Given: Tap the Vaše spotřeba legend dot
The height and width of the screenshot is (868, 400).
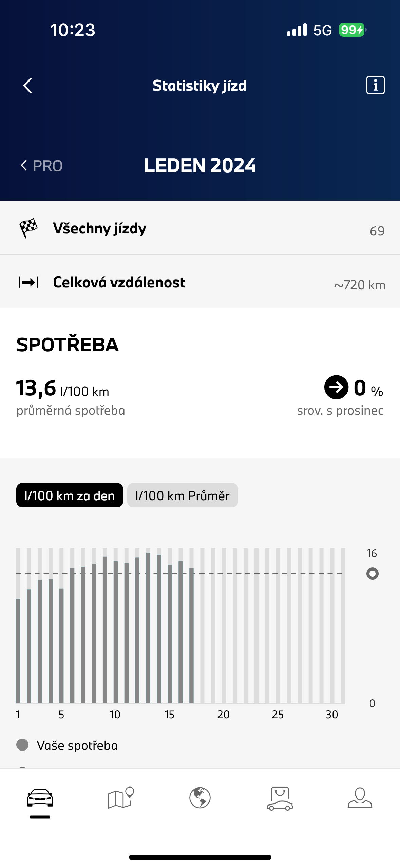Looking at the screenshot, I should [22, 745].
